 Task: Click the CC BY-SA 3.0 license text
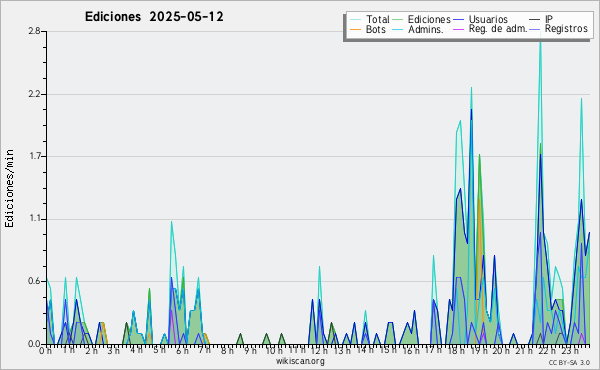(569, 362)
